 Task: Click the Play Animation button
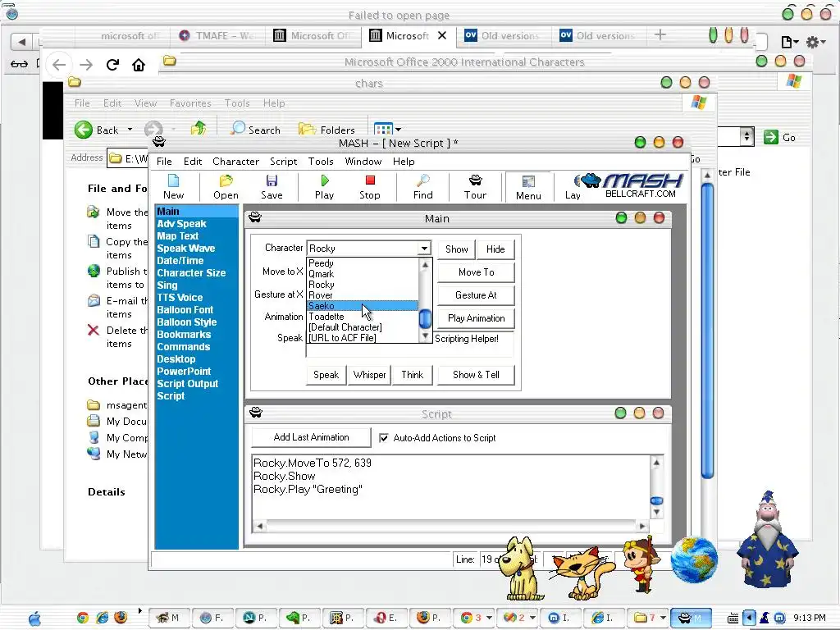coord(477,318)
